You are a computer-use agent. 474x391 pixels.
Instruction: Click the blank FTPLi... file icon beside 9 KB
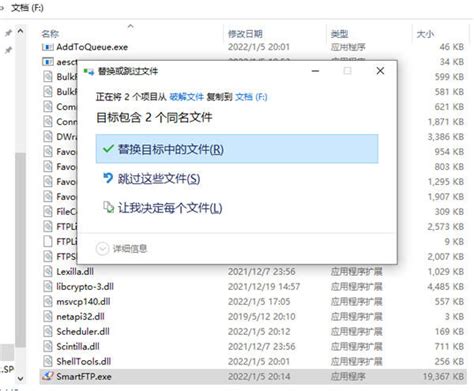coord(48,241)
